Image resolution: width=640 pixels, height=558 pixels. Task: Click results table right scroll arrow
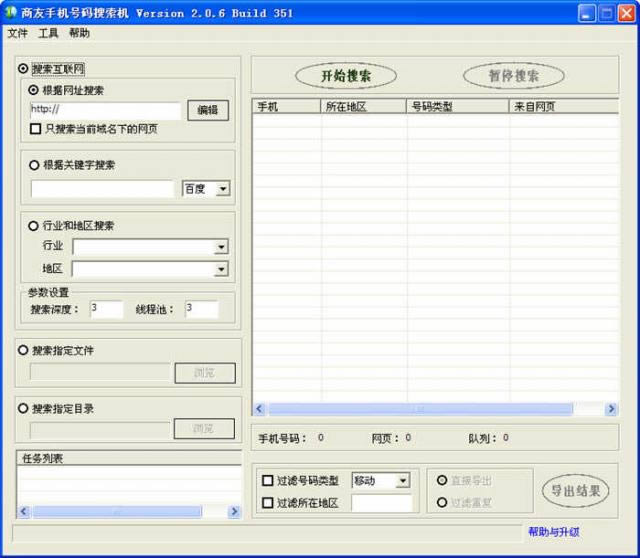pyautogui.click(x=611, y=409)
